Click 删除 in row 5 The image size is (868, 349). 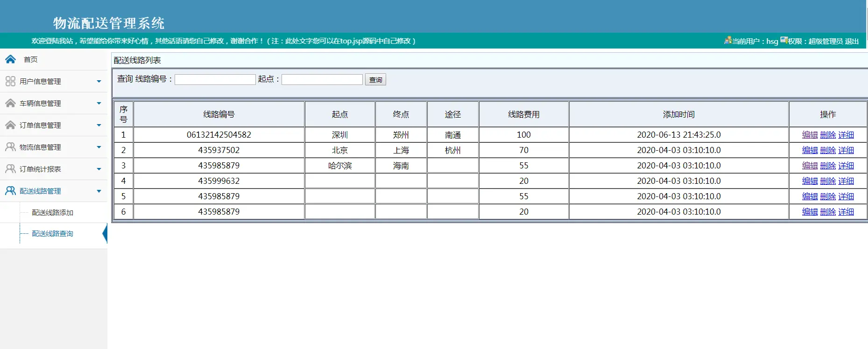828,196
